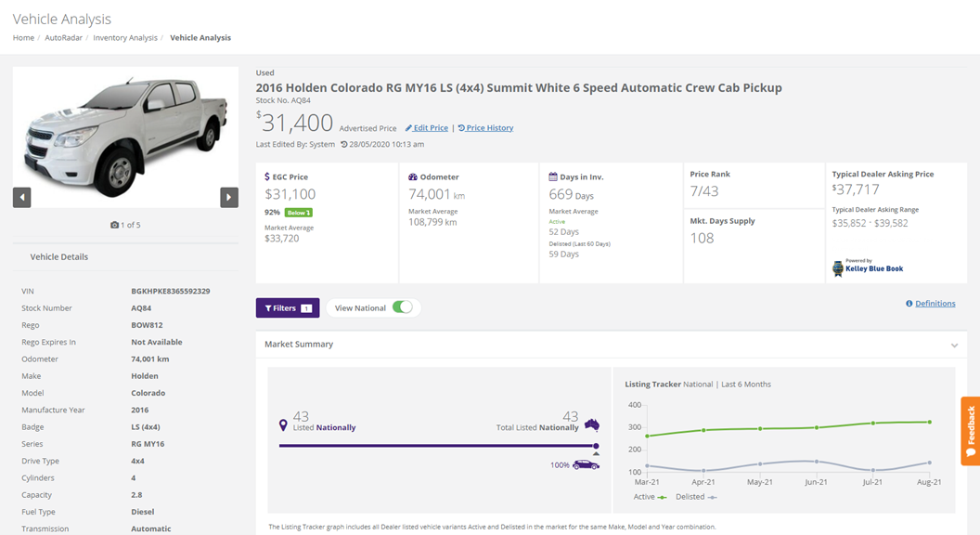This screenshot has width=980, height=535.
Task: Toggle the Delisted series in chart legend
Action: 696,497
